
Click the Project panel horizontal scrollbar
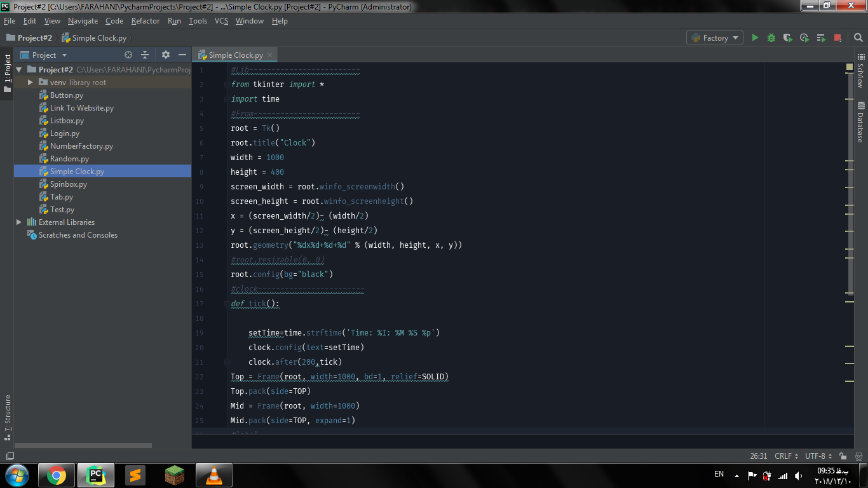coord(83,445)
